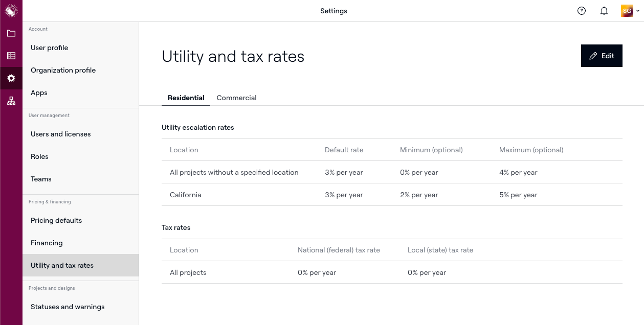Open the notifications bell icon

pos(604,11)
